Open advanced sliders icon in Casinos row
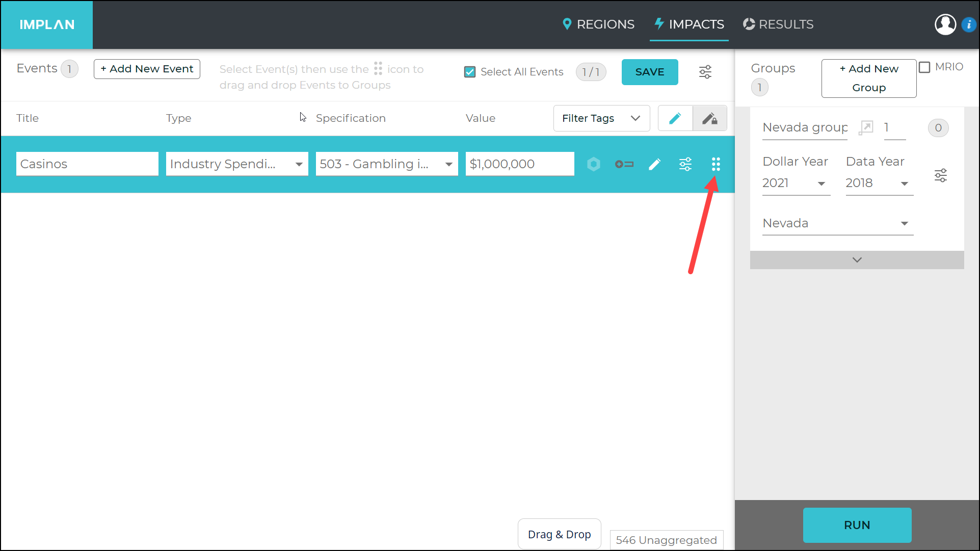 click(685, 164)
